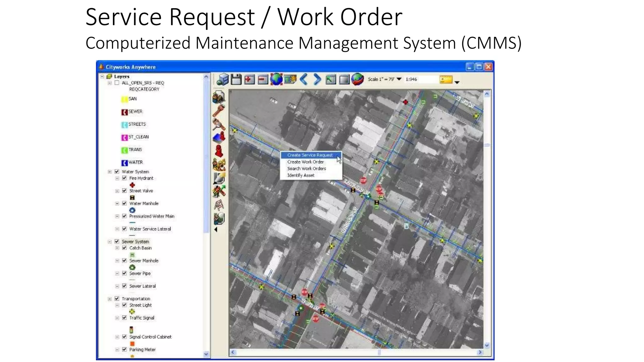Collapse the Transportation group
Image resolution: width=644 pixels, height=362 pixels.
point(110,299)
